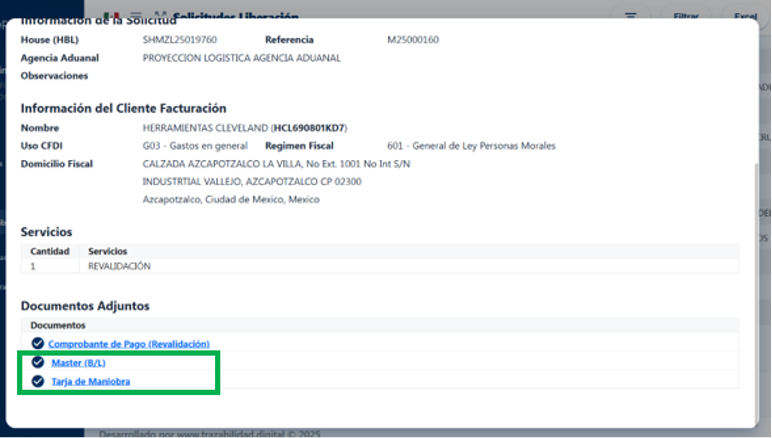Open the Comprobante de Pago (Revalidación) document

(x=128, y=344)
